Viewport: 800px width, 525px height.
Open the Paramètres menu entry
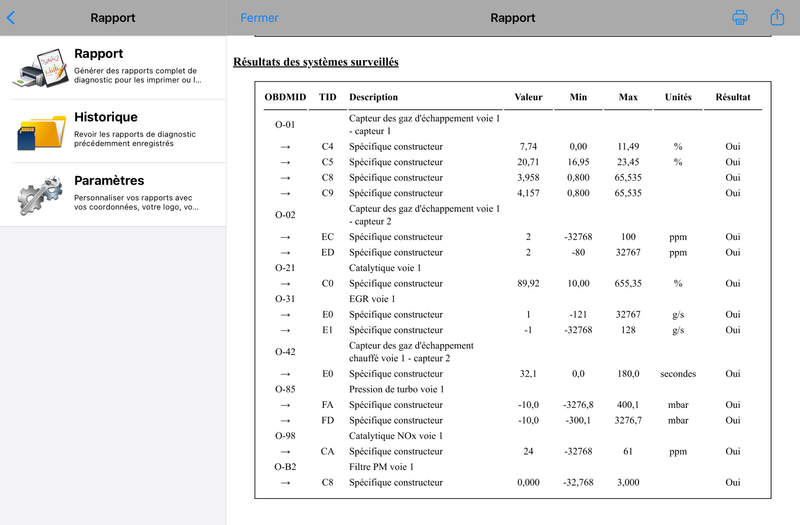[x=113, y=195]
